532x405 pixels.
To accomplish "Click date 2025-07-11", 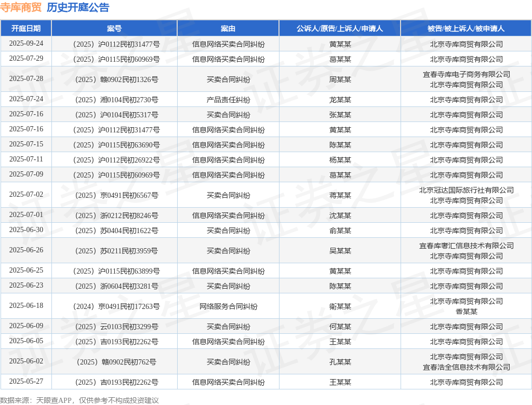I will [x=26, y=159].
